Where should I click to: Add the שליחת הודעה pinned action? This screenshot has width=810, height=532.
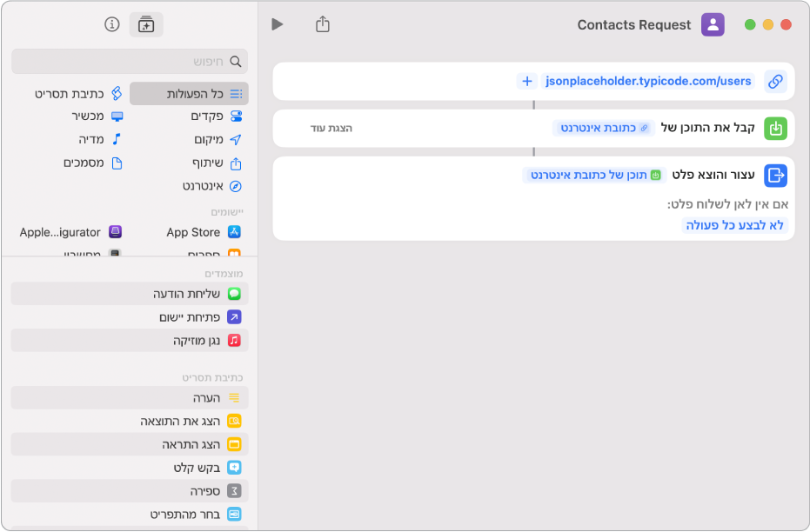point(130,294)
